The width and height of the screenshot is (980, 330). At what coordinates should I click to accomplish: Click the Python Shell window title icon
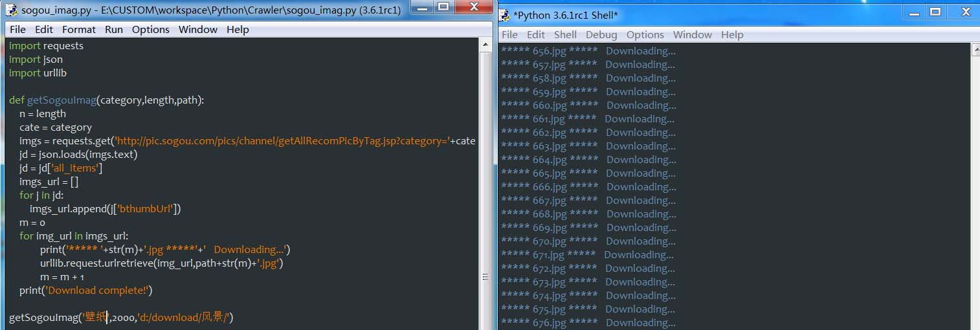[x=505, y=14]
